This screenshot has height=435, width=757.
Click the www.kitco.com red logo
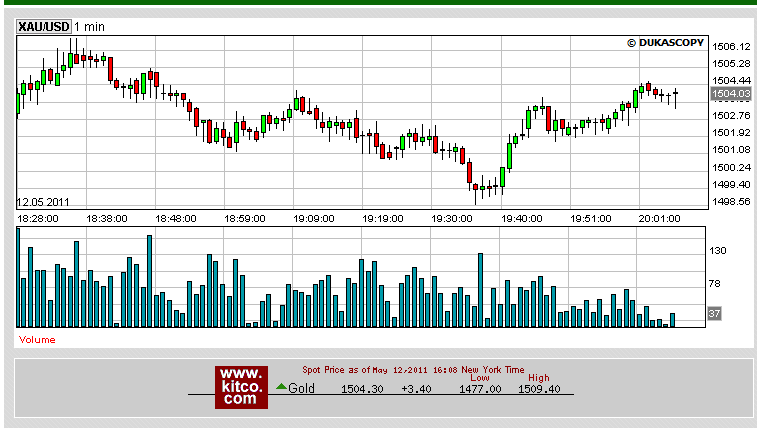[242, 386]
